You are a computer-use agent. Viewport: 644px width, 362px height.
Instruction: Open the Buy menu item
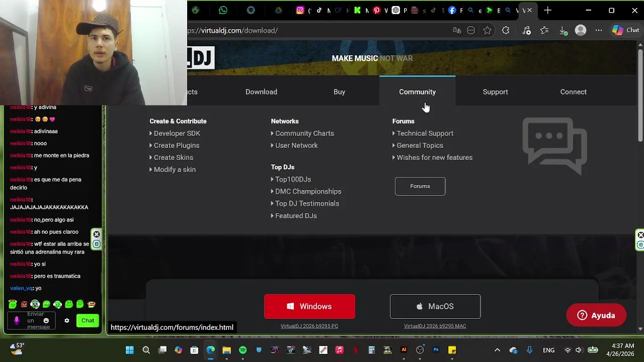[339, 92]
